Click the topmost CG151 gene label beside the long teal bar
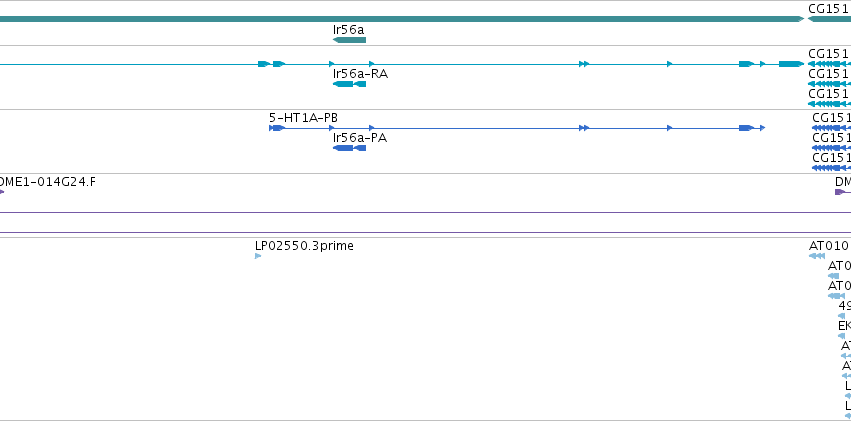 pos(828,9)
